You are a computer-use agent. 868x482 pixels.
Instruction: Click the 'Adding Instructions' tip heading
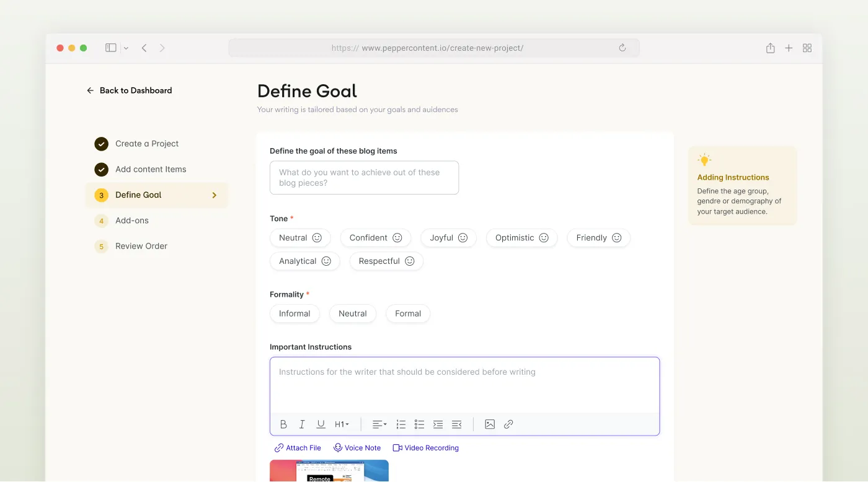pos(733,178)
